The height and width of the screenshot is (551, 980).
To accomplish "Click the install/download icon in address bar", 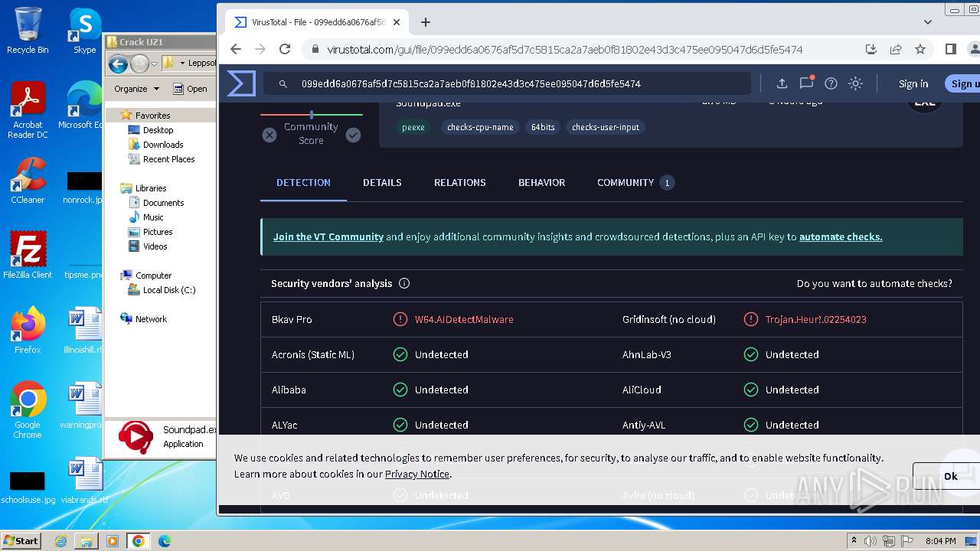I will click(871, 49).
